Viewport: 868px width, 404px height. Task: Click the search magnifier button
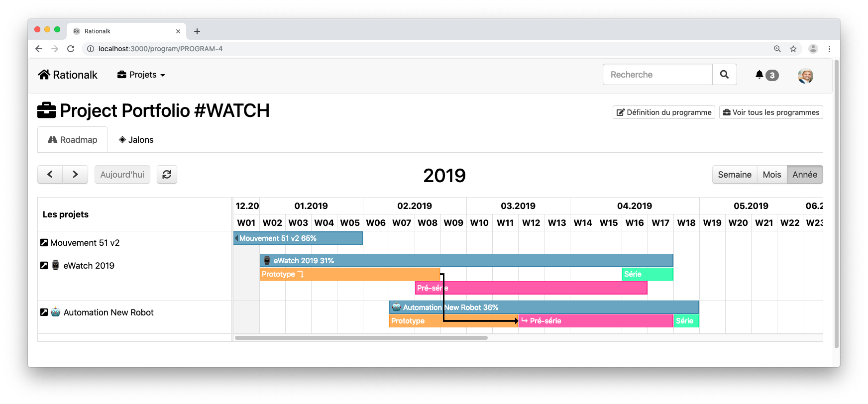tap(724, 75)
